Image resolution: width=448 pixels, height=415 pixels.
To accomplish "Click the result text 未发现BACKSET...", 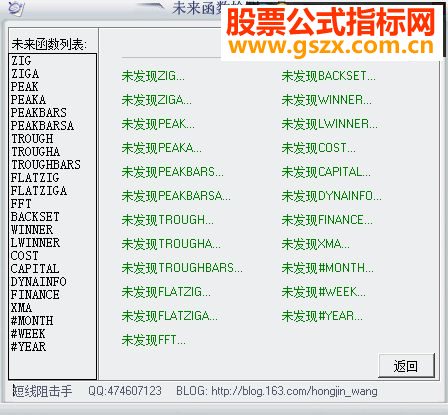I will coord(329,76).
